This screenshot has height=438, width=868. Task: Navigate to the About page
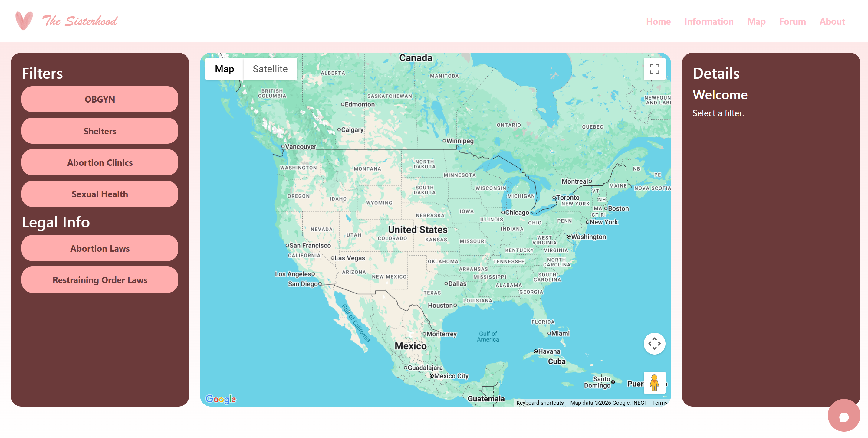coord(832,21)
